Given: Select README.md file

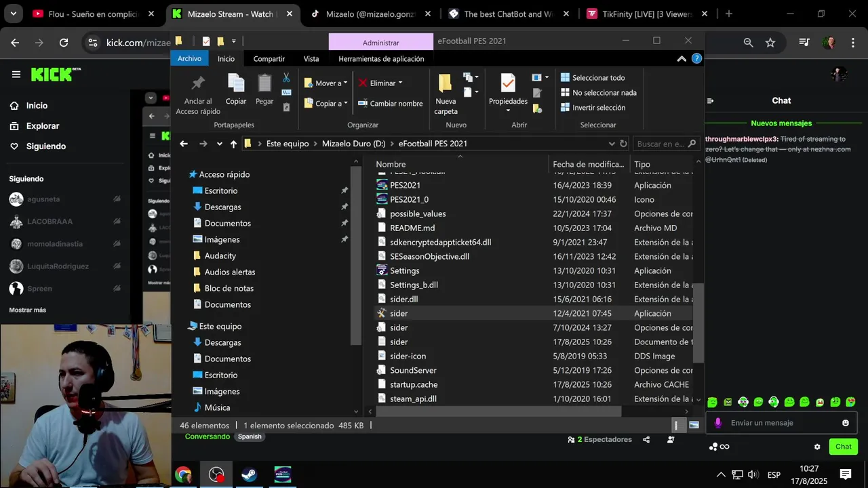Looking at the screenshot, I should (412, 228).
